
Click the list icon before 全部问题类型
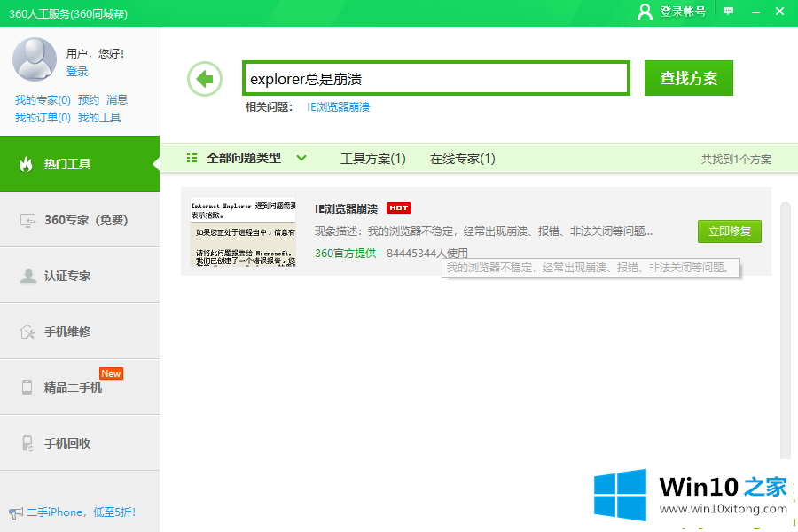tap(192, 159)
